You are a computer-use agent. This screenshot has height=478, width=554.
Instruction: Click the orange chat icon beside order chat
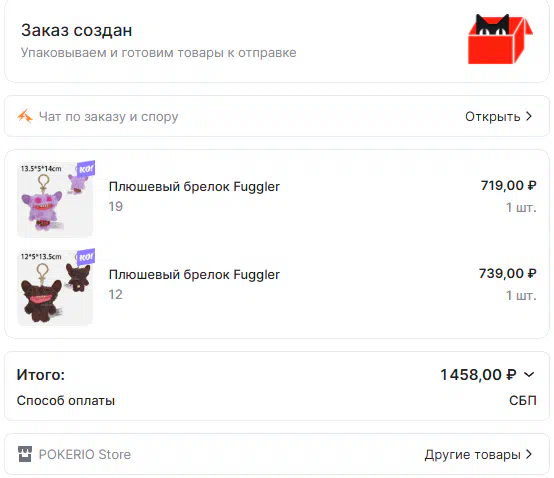pos(25,116)
